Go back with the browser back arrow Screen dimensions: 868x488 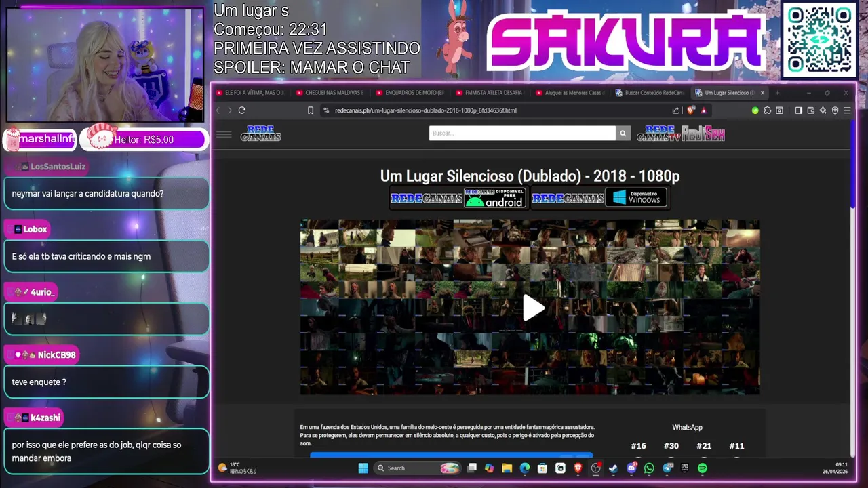218,110
